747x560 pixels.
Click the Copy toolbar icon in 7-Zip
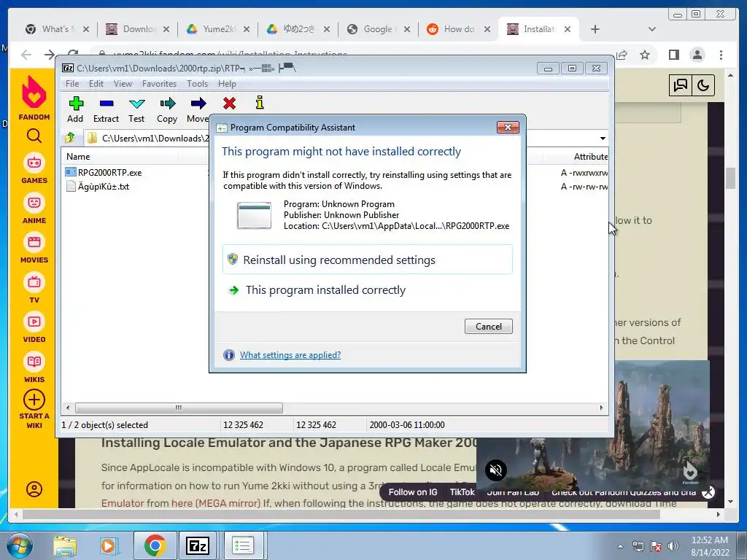167,109
